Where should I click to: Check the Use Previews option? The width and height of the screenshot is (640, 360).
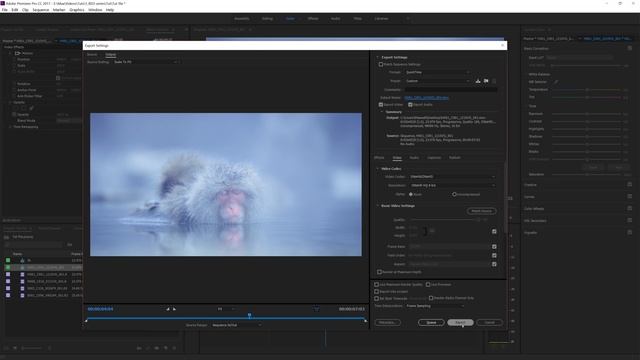(428, 284)
